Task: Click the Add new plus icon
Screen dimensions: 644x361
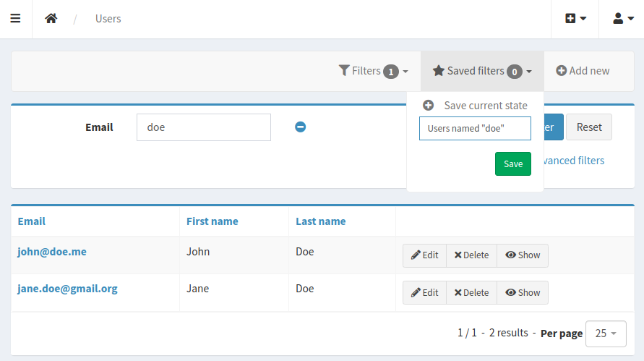Action: point(561,71)
